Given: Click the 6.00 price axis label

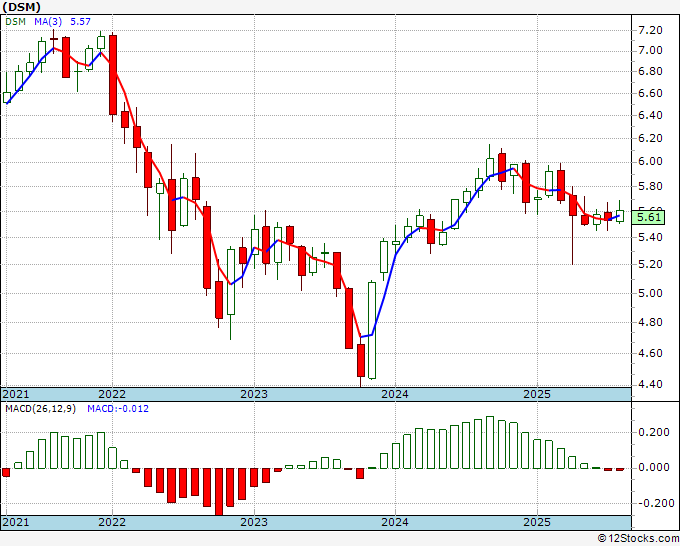Looking at the screenshot, I should coord(650,162).
